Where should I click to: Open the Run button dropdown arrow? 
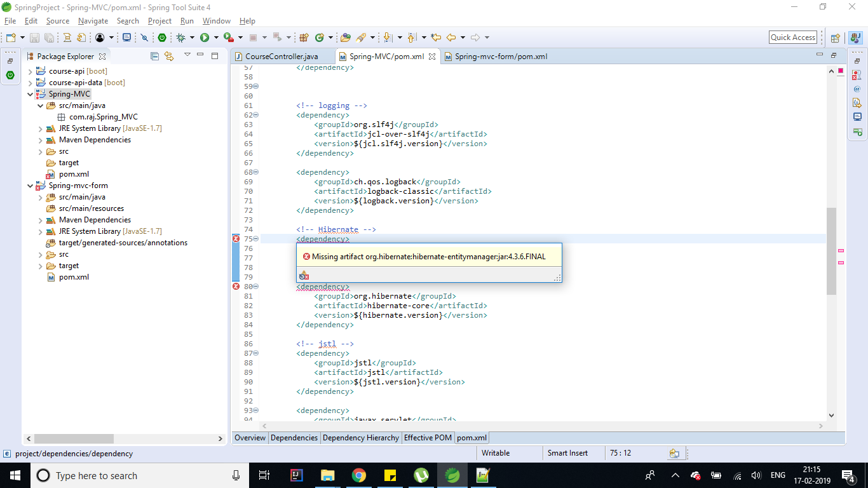point(215,38)
